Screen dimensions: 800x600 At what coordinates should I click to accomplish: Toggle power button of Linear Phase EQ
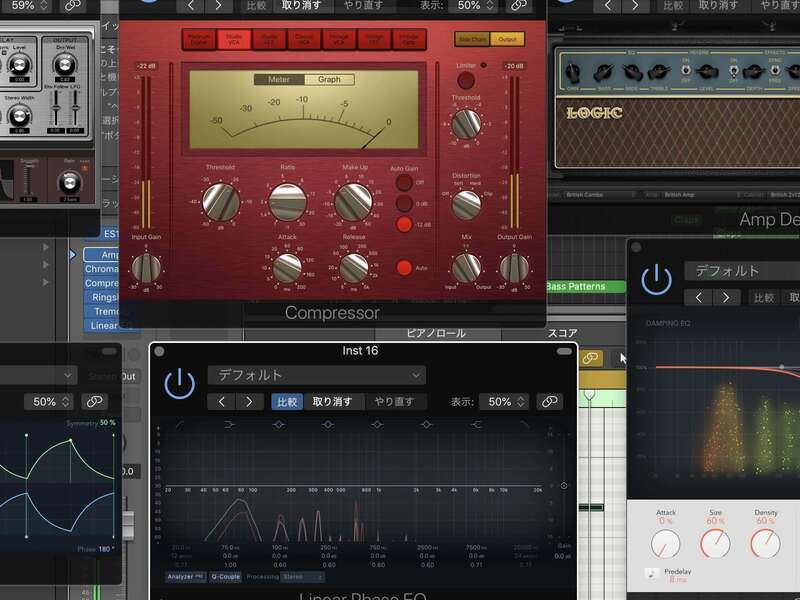coord(179,383)
